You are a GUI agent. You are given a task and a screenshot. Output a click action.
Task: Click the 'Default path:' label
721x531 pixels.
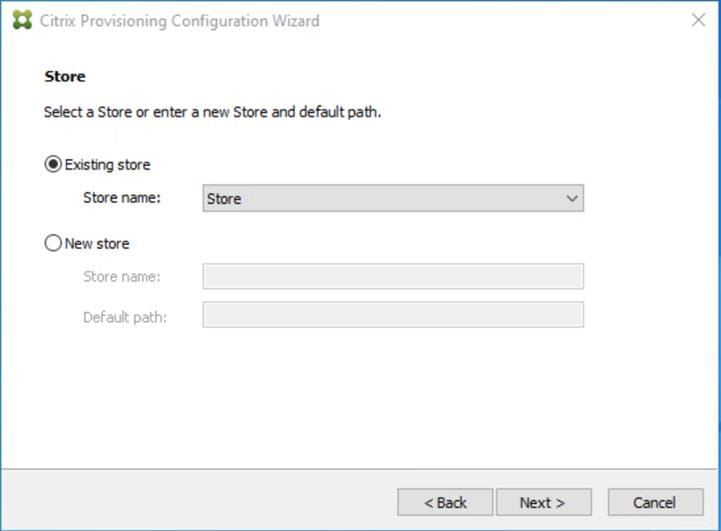[125, 317]
